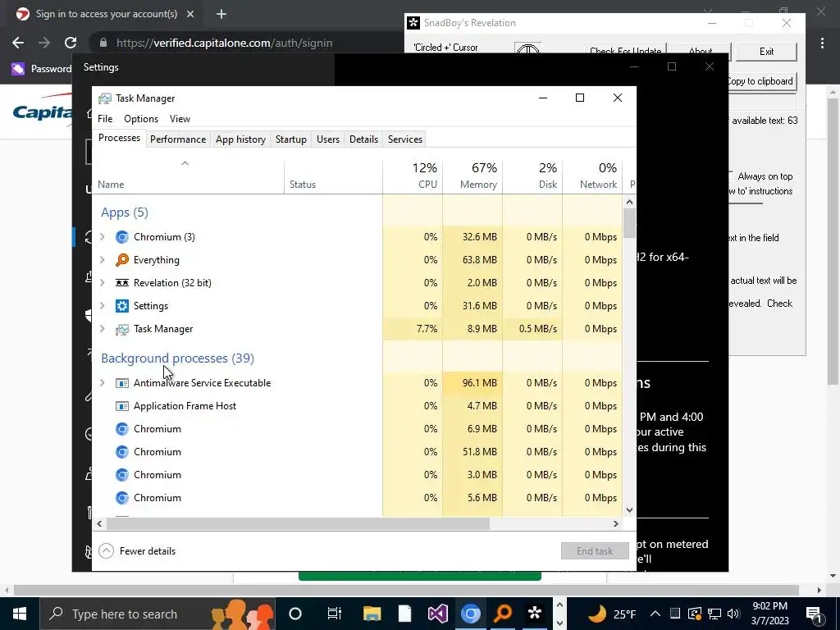Switch to the Details tab
This screenshot has width=840, height=630.
pos(363,139)
